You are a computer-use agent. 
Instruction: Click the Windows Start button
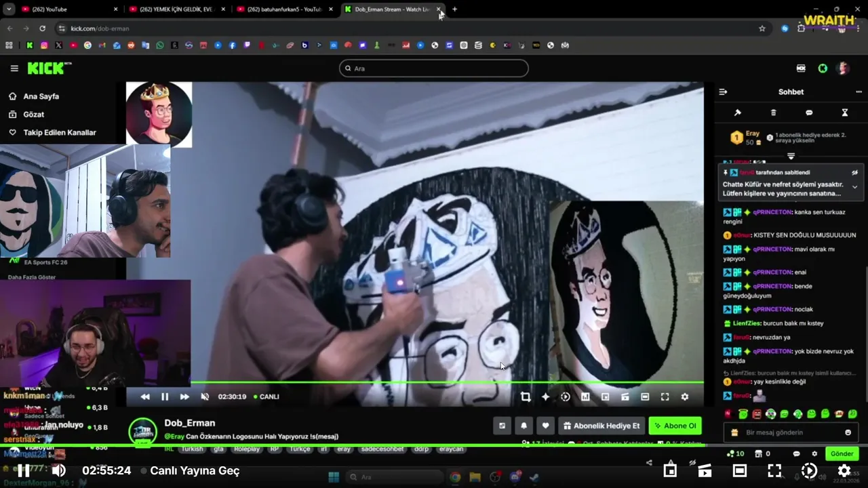tap(334, 477)
